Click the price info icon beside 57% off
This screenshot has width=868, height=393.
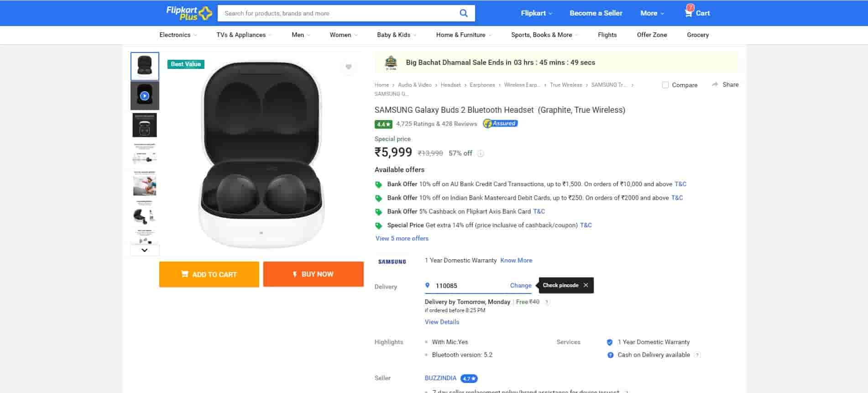tap(481, 153)
